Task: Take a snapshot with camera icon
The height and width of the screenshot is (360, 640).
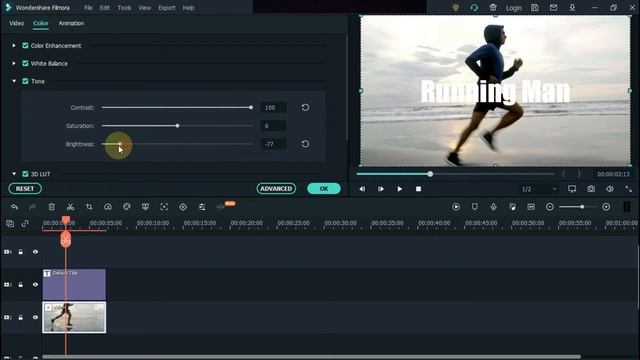Action: [591, 189]
